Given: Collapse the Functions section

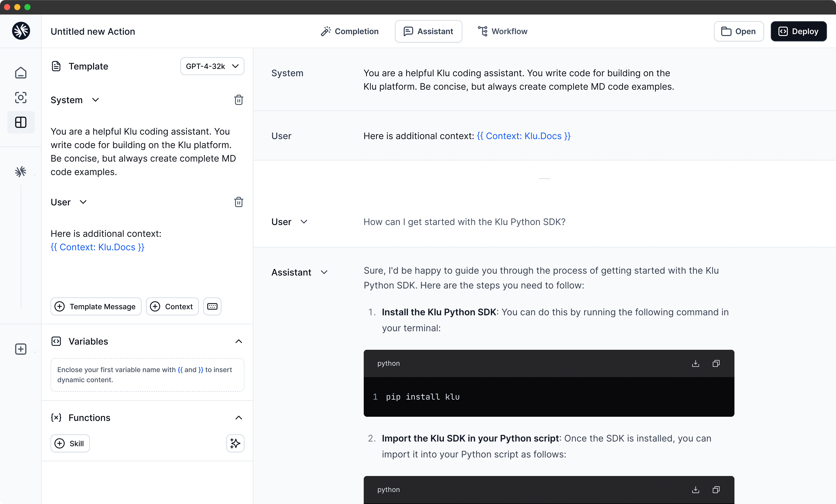Looking at the screenshot, I should tap(238, 417).
